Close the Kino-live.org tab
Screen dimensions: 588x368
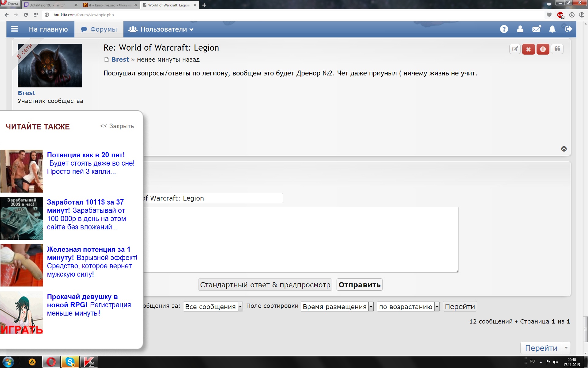click(135, 5)
